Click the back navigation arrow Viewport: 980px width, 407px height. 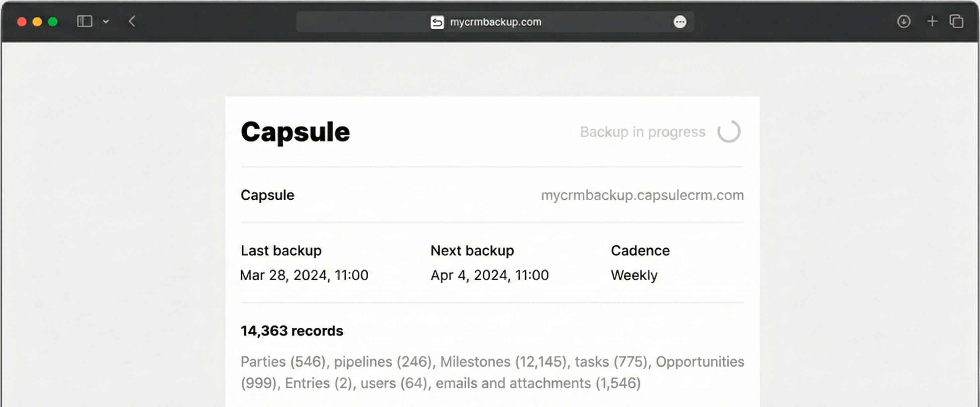(132, 22)
